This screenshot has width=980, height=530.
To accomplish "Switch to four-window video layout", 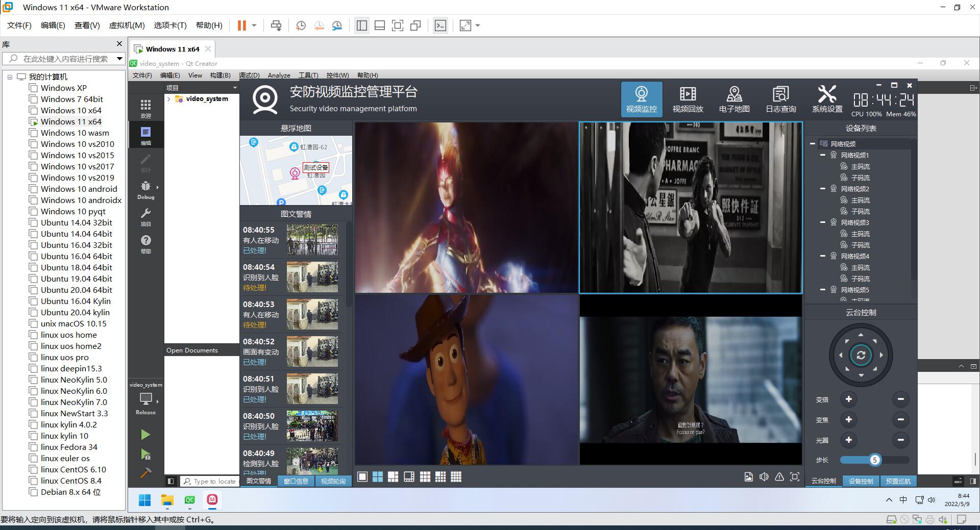I will (x=378, y=477).
